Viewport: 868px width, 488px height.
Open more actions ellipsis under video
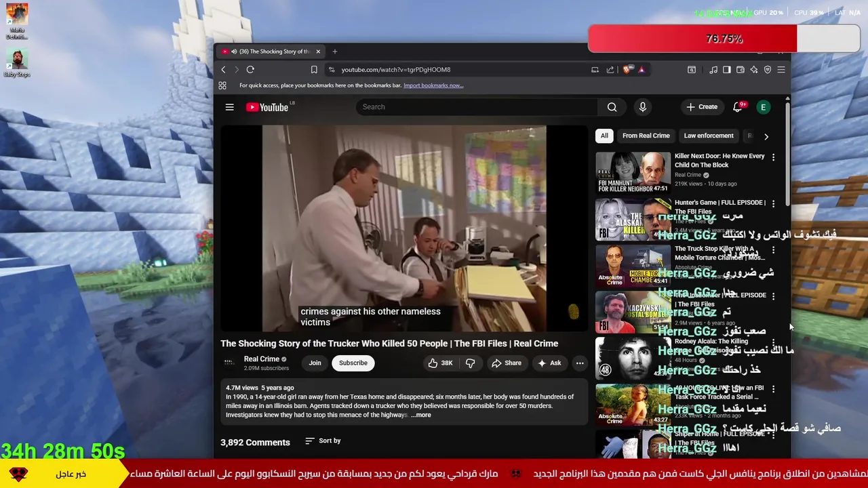click(580, 363)
